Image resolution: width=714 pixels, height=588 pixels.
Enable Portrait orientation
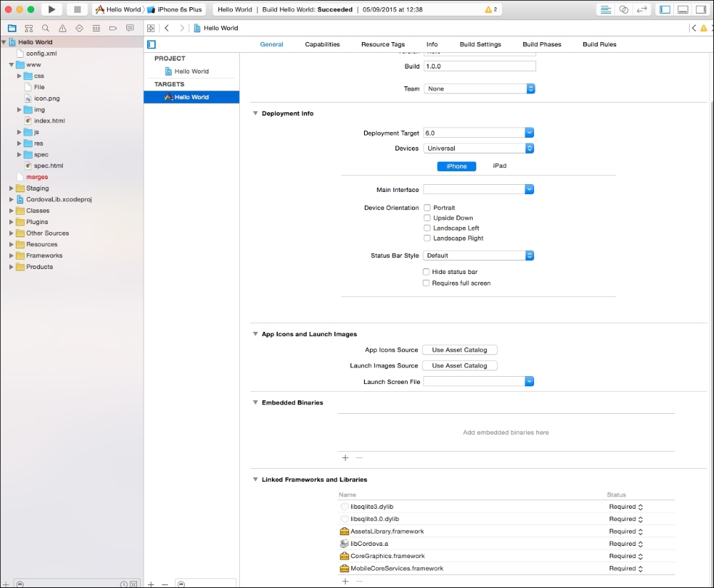427,208
